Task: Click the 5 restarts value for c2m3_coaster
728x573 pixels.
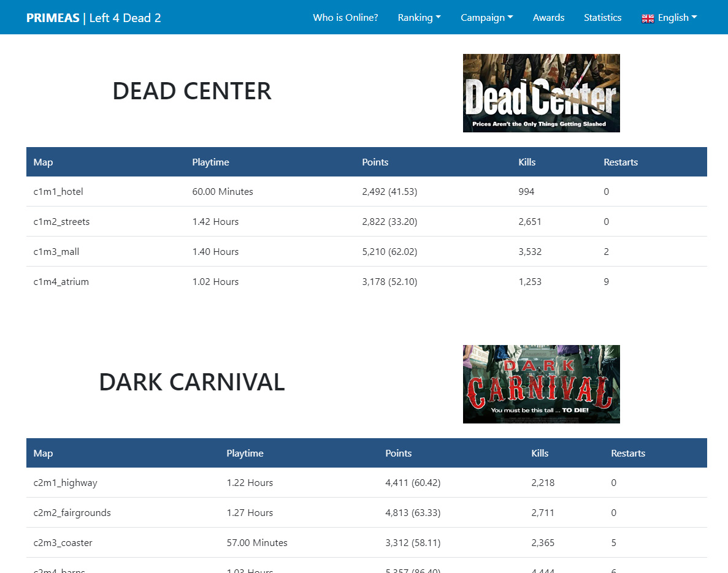Action: 614,542
